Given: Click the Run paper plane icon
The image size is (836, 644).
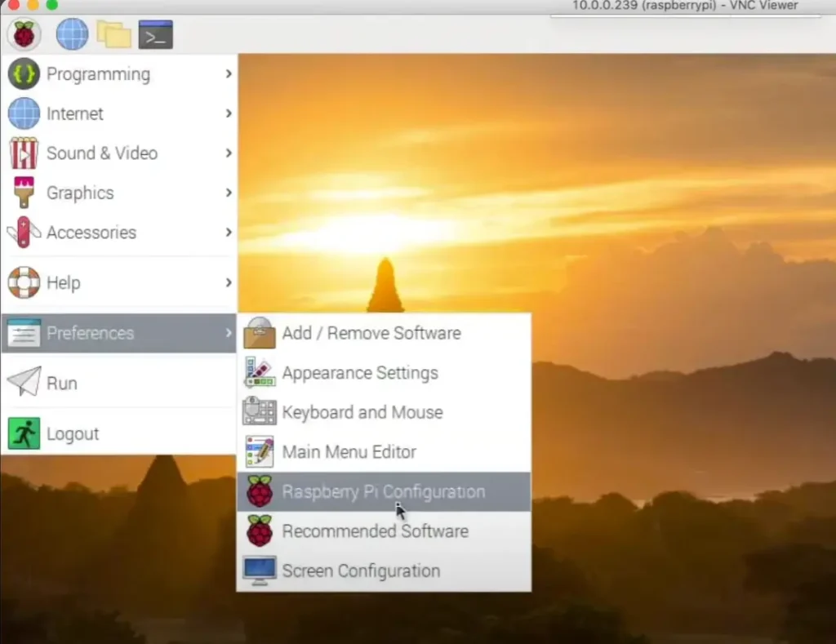Looking at the screenshot, I should (24, 382).
